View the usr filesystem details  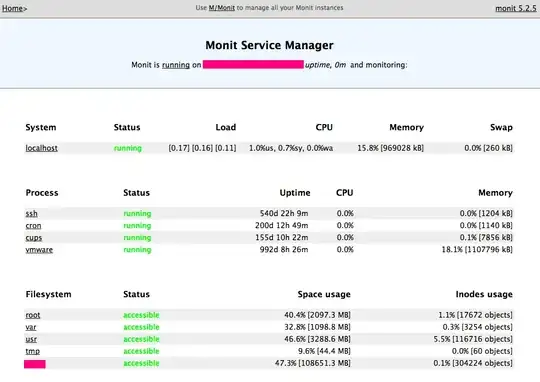[31, 339]
